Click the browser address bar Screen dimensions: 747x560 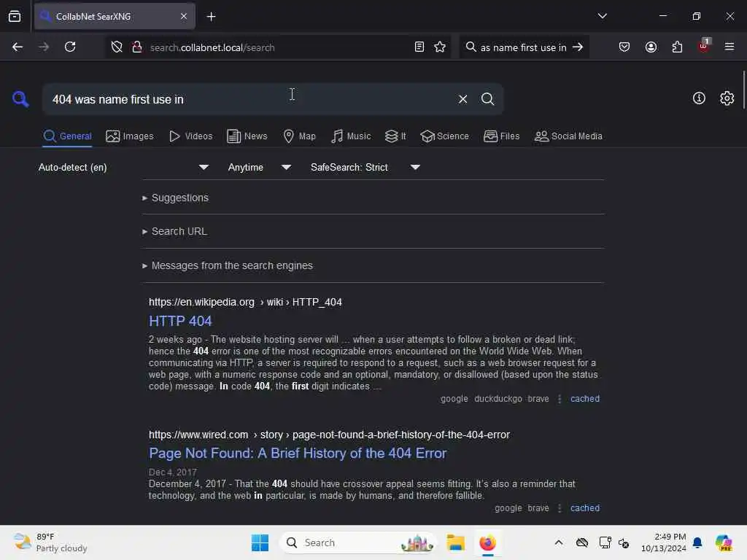279,47
